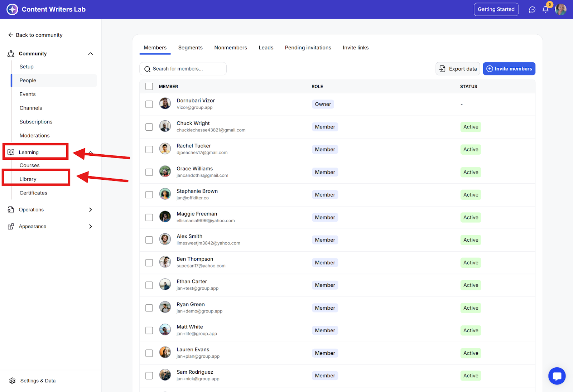Expand the Operations section
Screen dimensions: 573x392
90,210
